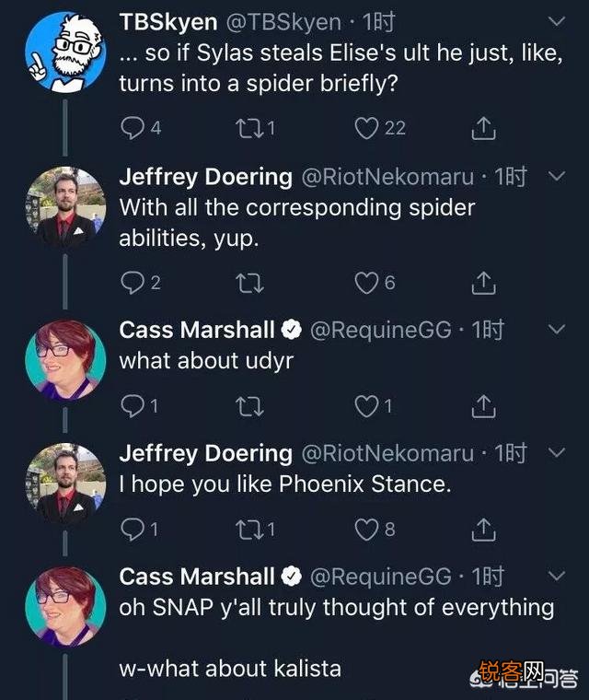Share TBSkyen's tweet about Sylas
Viewport: 589px width, 700px height.
(483, 130)
